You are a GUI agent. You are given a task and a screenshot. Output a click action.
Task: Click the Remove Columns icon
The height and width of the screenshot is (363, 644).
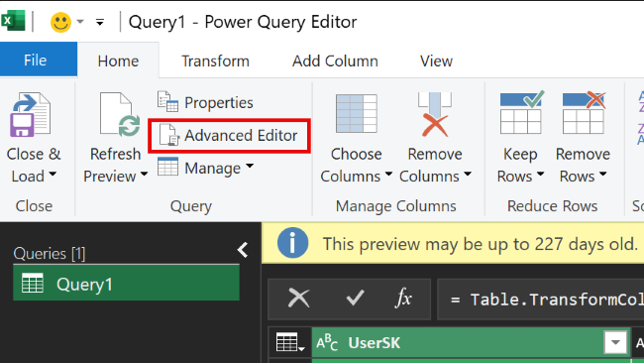click(x=435, y=114)
